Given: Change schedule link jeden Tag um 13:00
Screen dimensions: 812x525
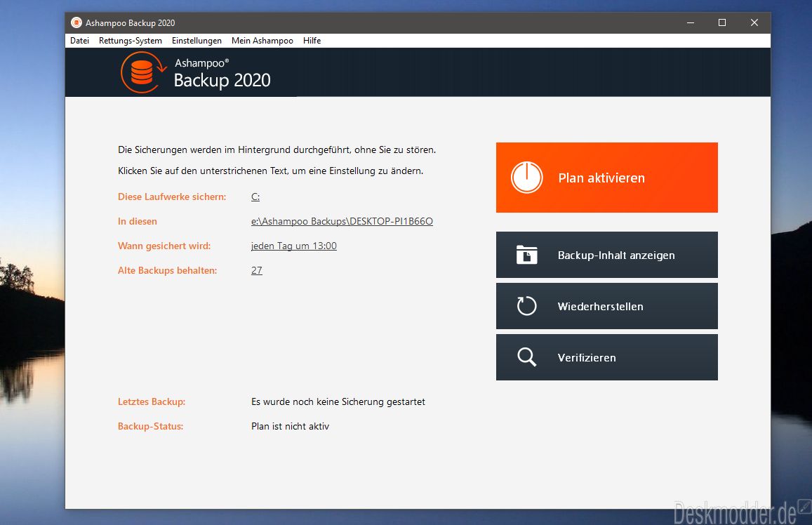Looking at the screenshot, I should (293, 246).
